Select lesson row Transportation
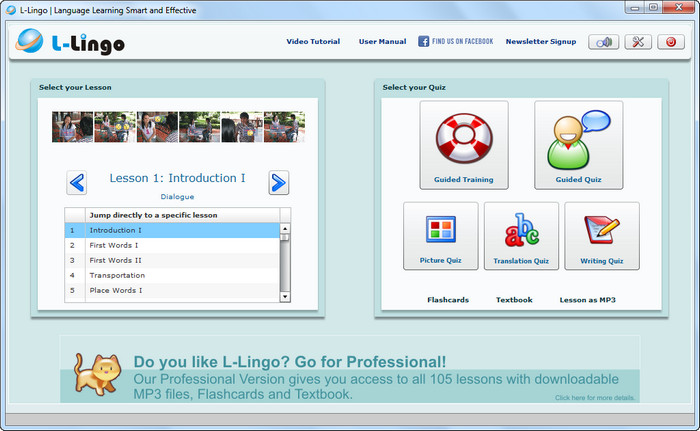Screen dimensions: 700x431 [172, 275]
